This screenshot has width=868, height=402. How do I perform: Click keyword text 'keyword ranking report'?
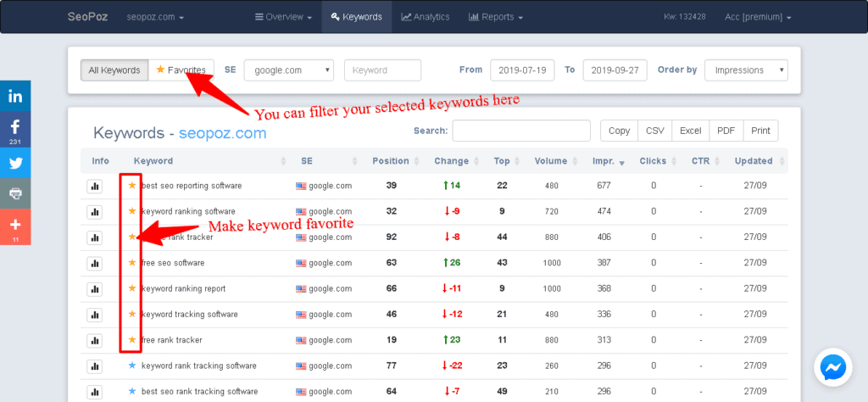click(x=183, y=289)
